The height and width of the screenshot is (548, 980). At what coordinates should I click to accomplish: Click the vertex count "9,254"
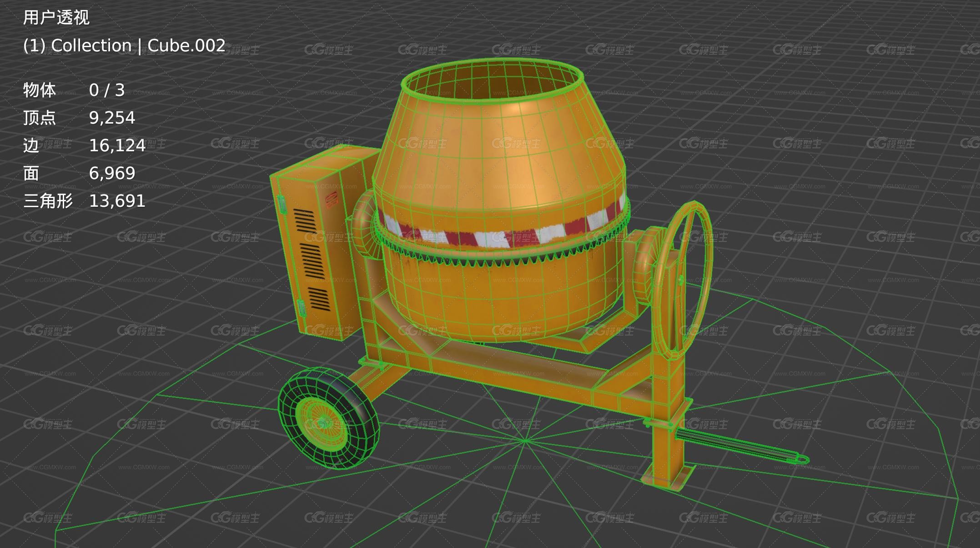pyautogui.click(x=112, y=118)
